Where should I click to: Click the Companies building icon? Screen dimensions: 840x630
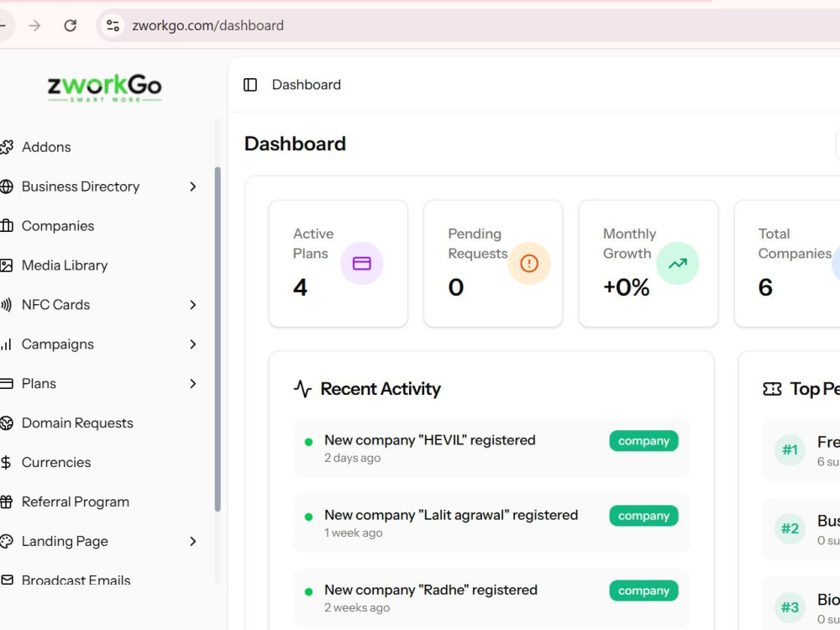tap(7, 225)
